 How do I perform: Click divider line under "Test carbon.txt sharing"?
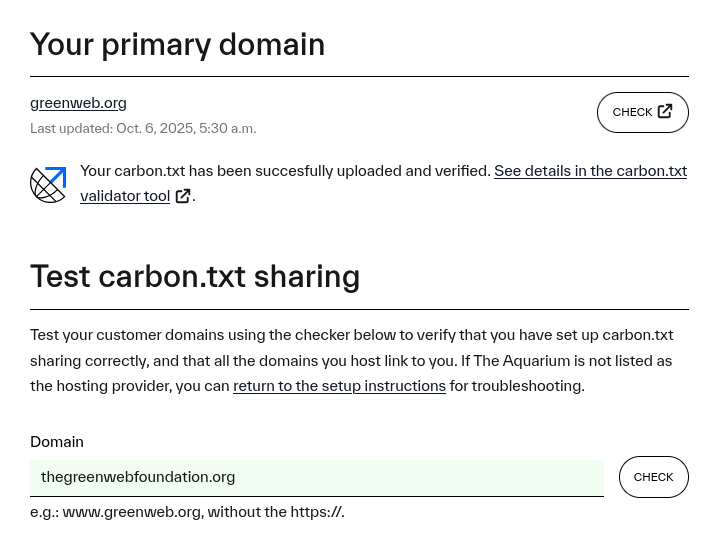point(359,309)
